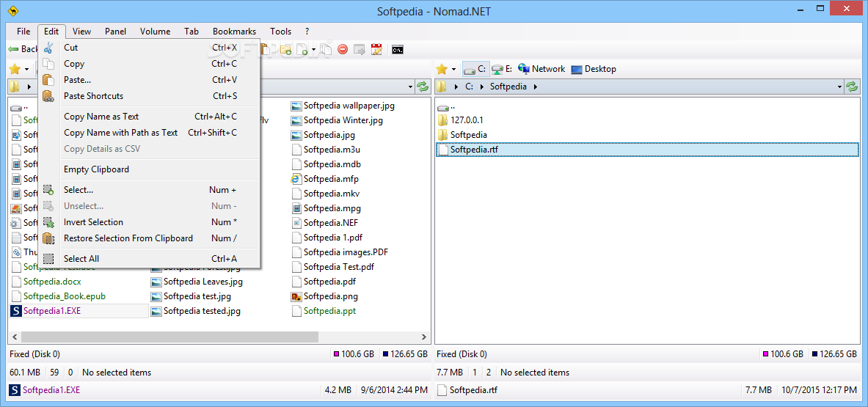
Task: Choose Invert Selection menu entry
Action: 150,221
